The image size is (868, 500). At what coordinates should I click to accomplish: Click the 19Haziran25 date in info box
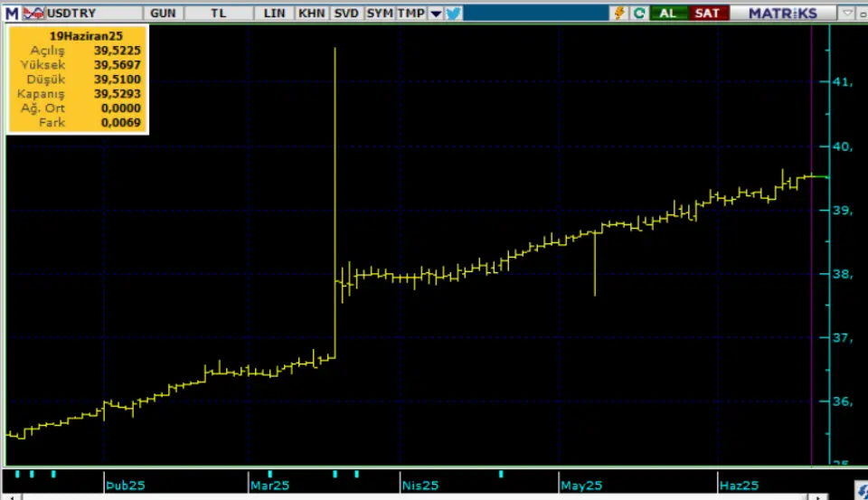pos(86,36)
